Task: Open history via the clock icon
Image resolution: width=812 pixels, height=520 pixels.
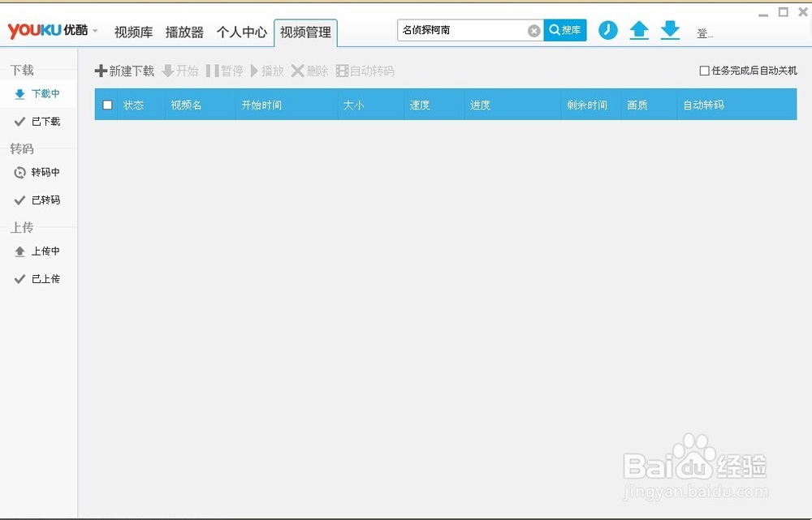Action: pyautogui.click(x=607, y=29)
